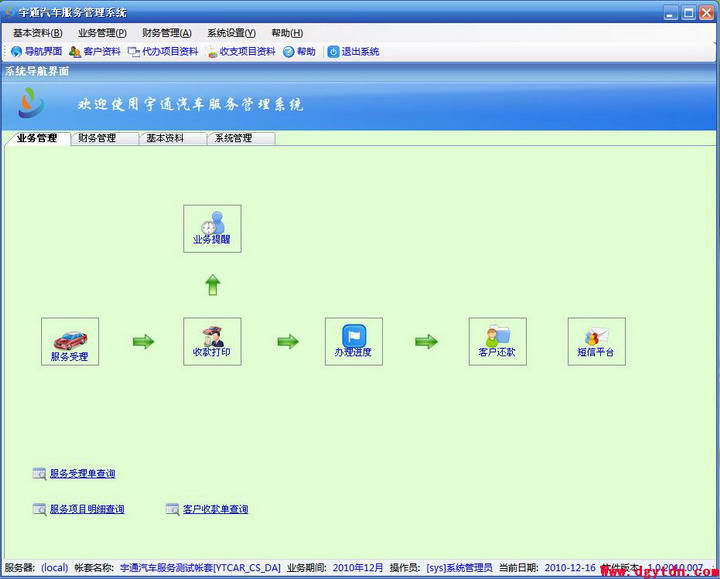Maximize the application window
Image resolution: width=720 pixels, height=579 pixels.
(x=689, y=13)
